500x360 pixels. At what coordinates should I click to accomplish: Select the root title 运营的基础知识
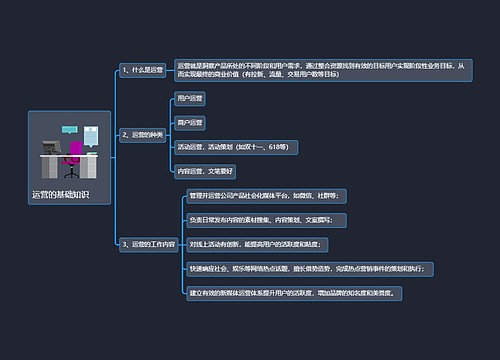pyautogui.click(x=61, y=195)
